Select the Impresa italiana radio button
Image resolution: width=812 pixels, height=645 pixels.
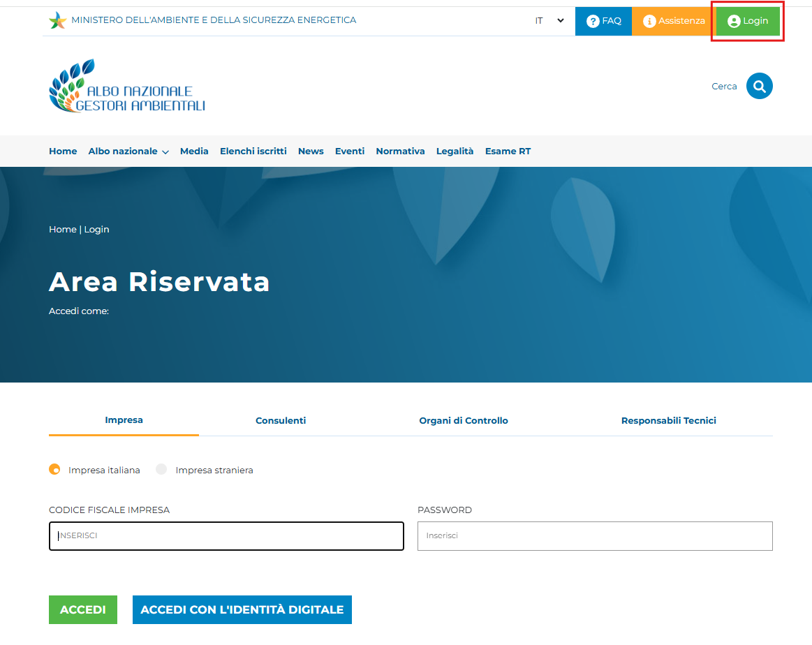[x=54, y=470]
